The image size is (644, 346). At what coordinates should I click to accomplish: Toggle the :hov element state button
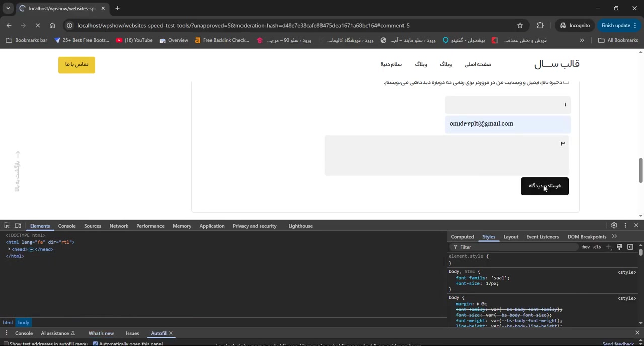pos(585,247)
